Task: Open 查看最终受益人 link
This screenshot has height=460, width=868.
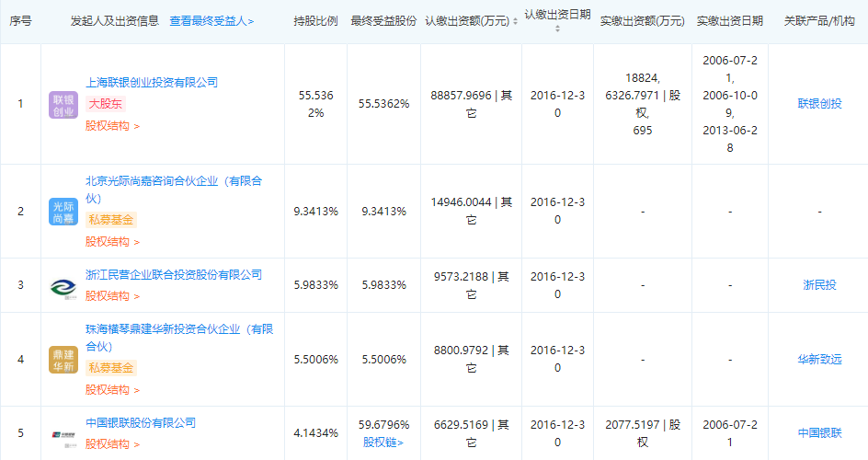Action: click(x=211, y=21)
